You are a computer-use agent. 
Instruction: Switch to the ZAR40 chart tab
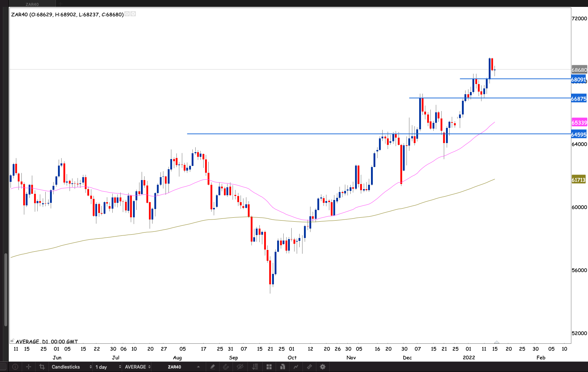click(x=32, y=4)
